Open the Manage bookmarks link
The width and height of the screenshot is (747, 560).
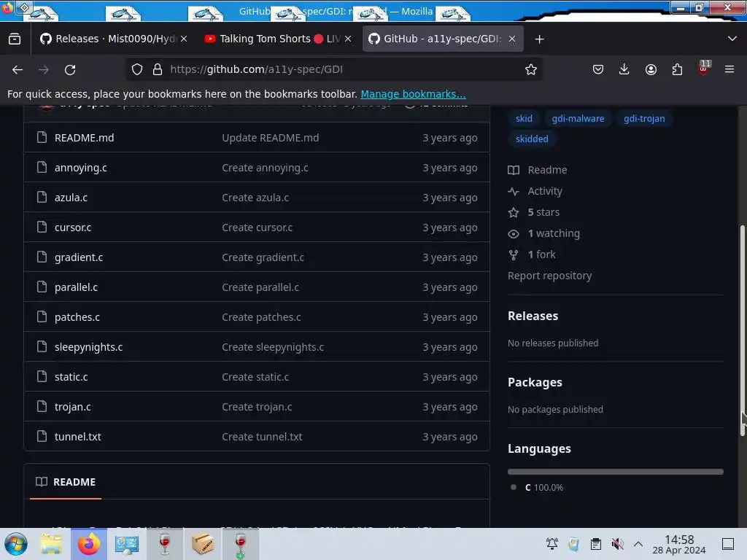point(413,94)
